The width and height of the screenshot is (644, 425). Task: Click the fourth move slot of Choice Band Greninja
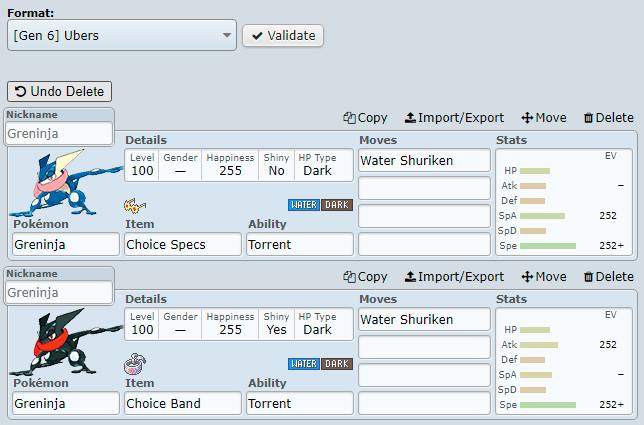[x=424, y=403]
